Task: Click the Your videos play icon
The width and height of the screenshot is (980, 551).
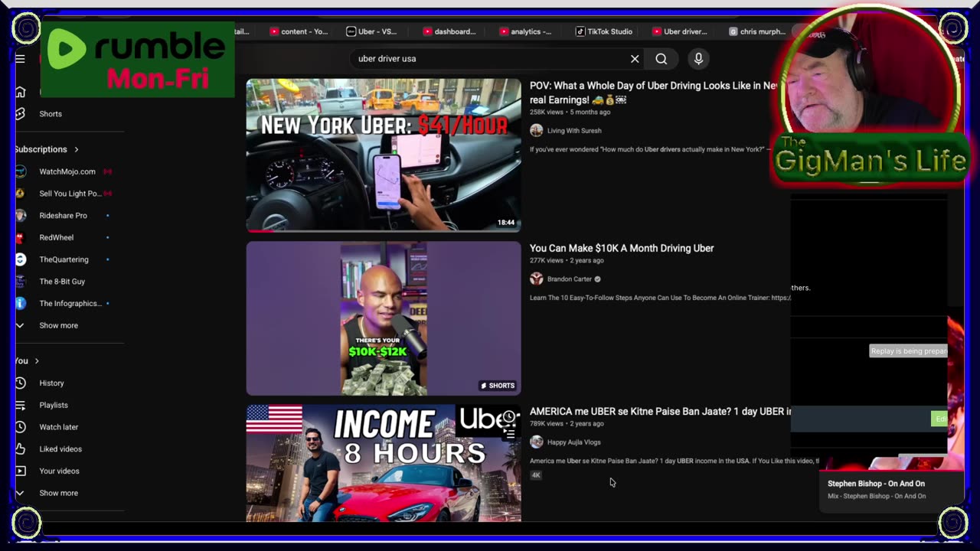Action: [21, 471]
